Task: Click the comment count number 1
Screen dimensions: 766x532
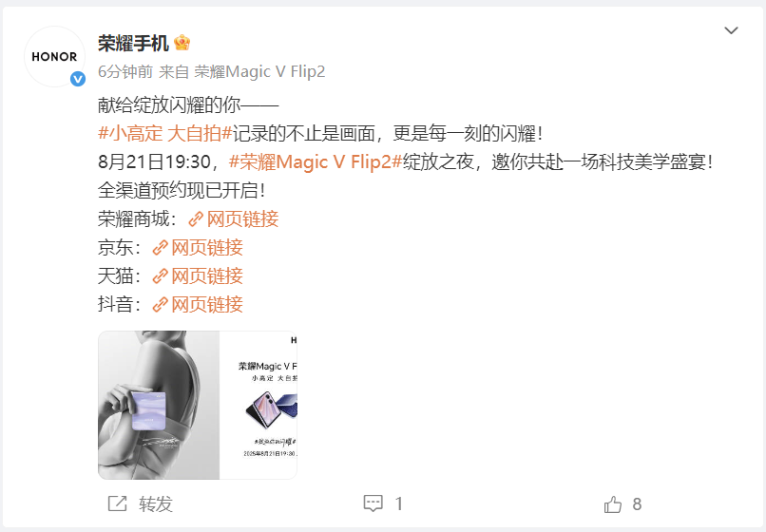Action: (x=398, y=503)
